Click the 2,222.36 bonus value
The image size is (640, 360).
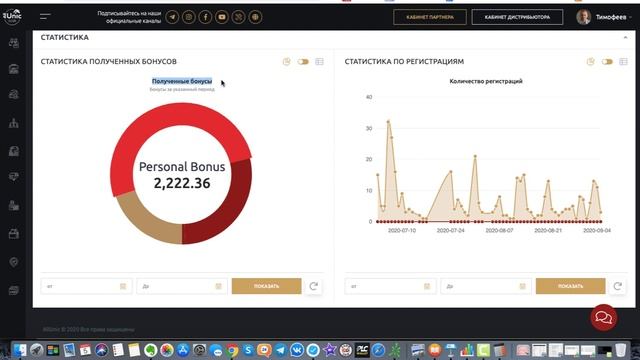click(x=182, y=183)
